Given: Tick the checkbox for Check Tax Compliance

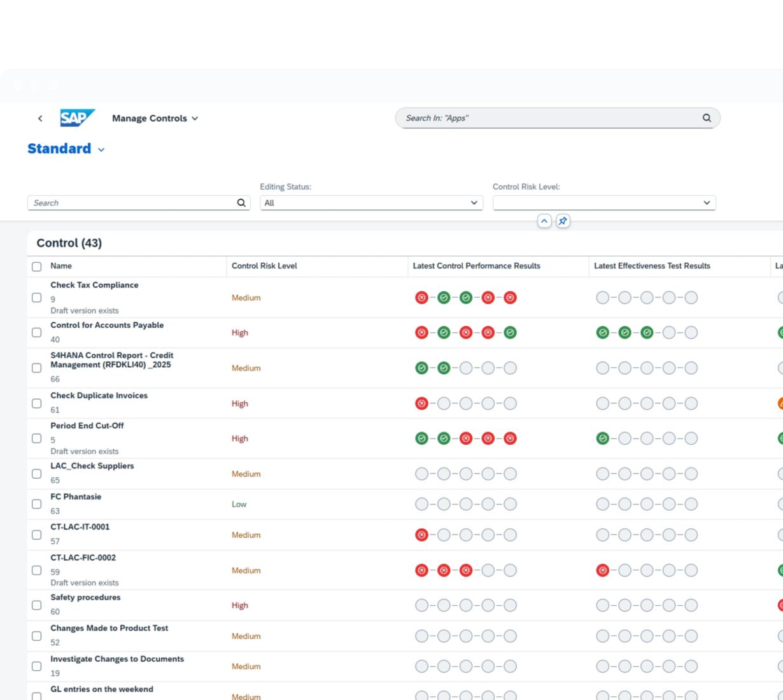Looking at the screenshot, I should (x=37, y=298).
